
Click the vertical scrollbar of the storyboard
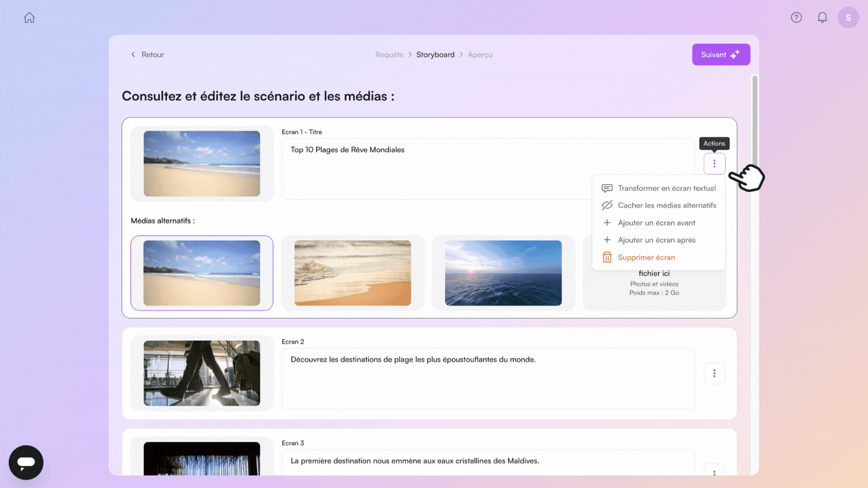pyautogui.click(x=755, y=122)
